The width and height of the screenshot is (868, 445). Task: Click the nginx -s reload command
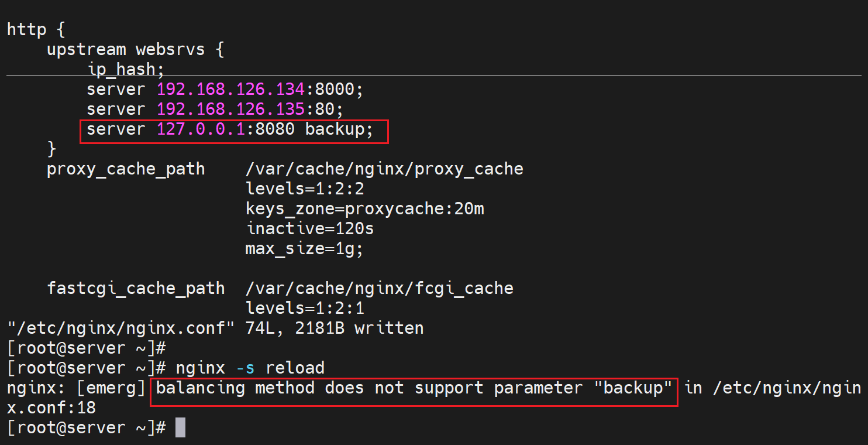(x=250, y=368)
